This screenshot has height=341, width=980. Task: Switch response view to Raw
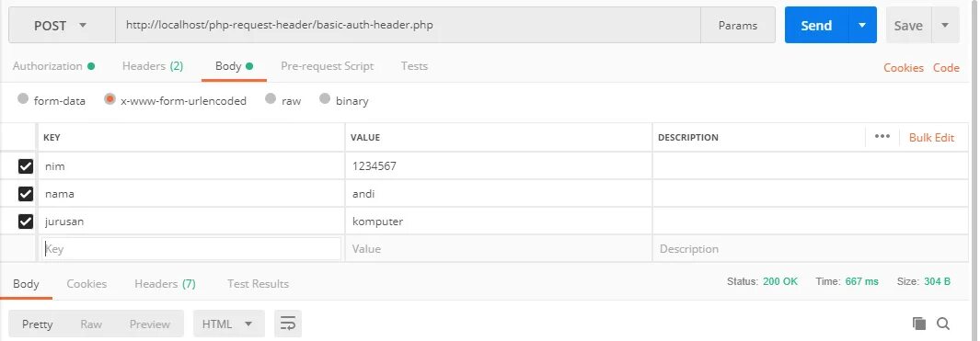tap(91, 324)
